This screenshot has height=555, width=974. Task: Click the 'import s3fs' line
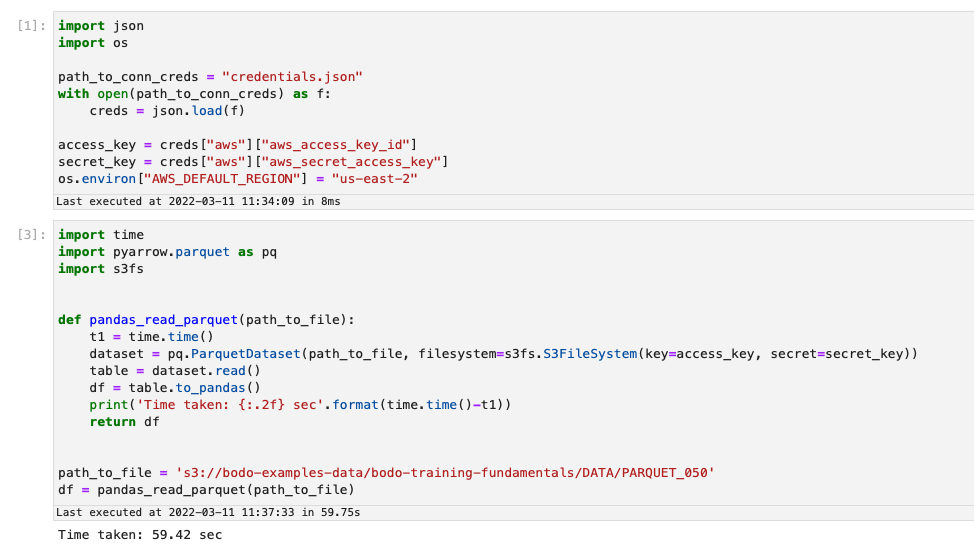(101, 268)
